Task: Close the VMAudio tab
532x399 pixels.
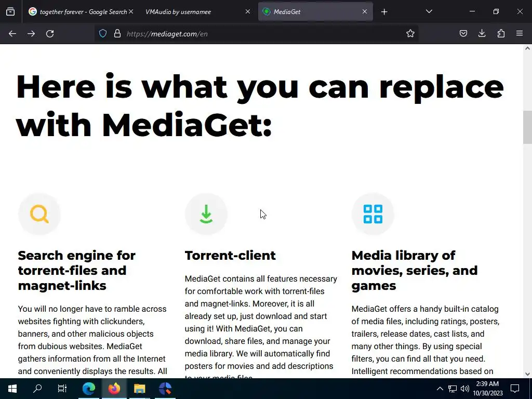Action: point(248,11)
